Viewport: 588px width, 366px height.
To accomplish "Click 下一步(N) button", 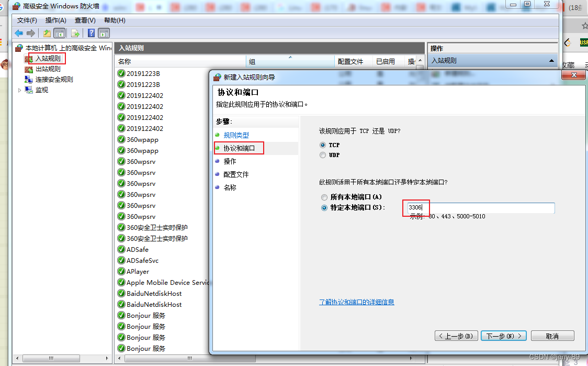I will pos(504,336).
